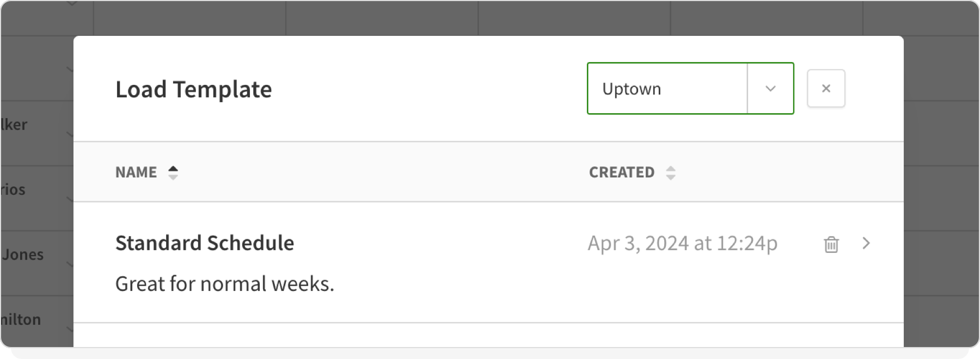Click the NAME column sort arrows

click(173, 172)
